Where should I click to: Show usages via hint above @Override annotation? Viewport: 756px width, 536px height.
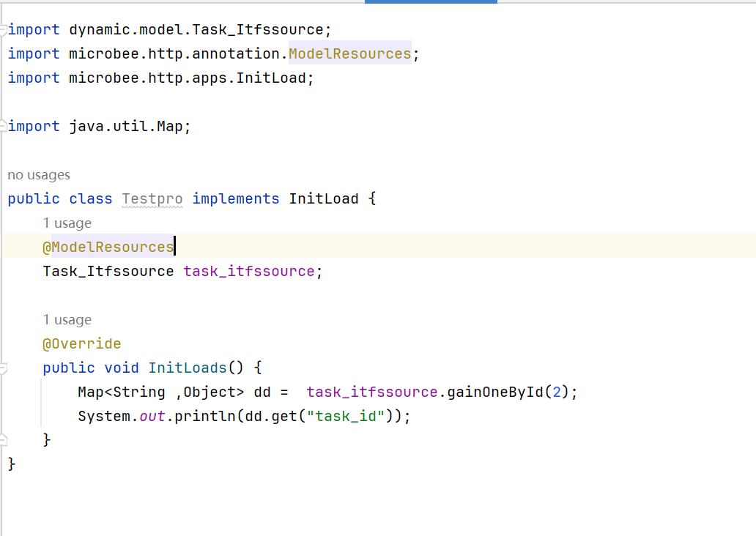pos(67,320)
